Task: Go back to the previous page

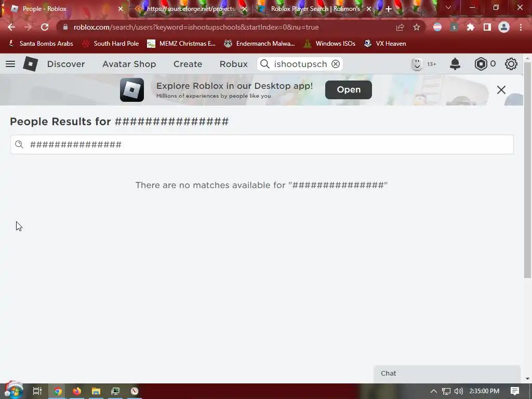Action: pos(11,27)
